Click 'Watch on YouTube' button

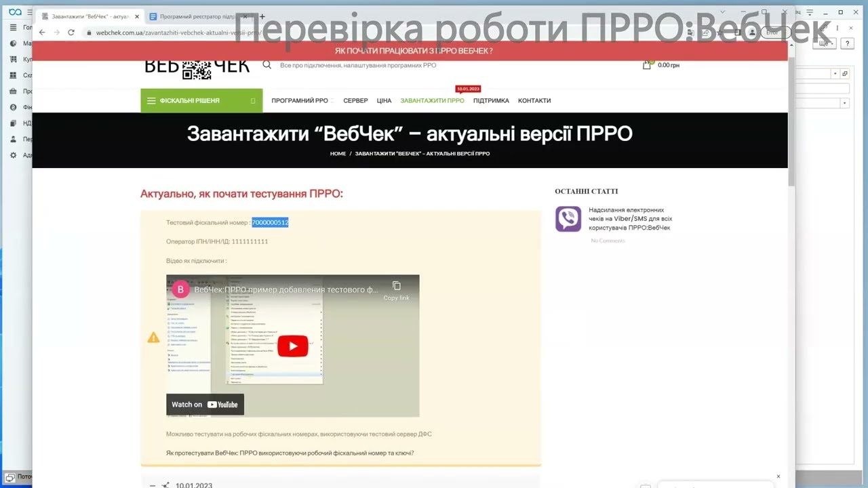coord(205,405)
